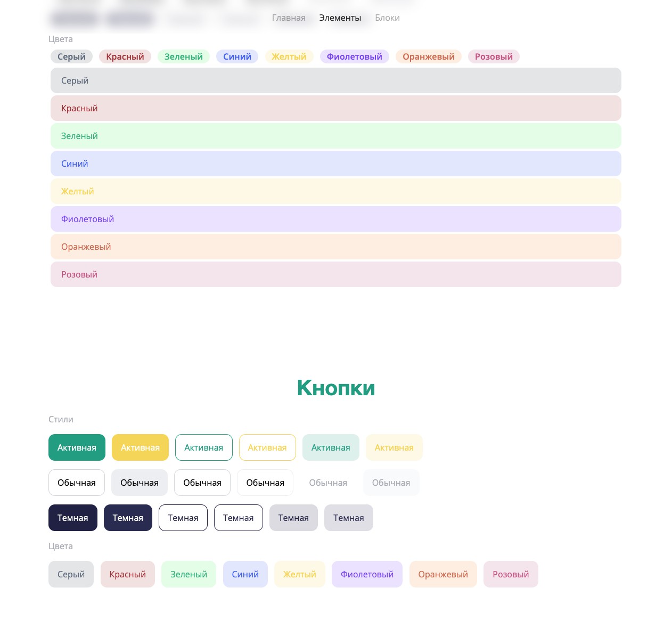672x620 pixels.
Task: Click the Стили label above the buttons
Action: (x=61, y=419)
